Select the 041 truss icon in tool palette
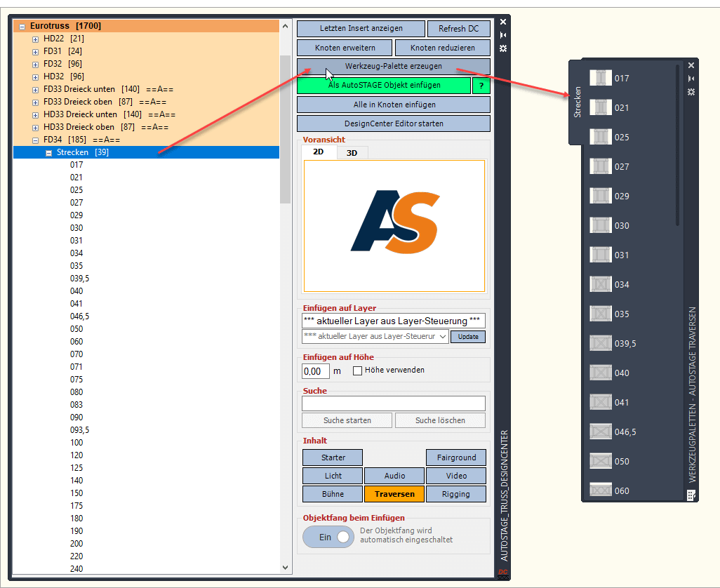Screen dimensions: 720x588 601,402
